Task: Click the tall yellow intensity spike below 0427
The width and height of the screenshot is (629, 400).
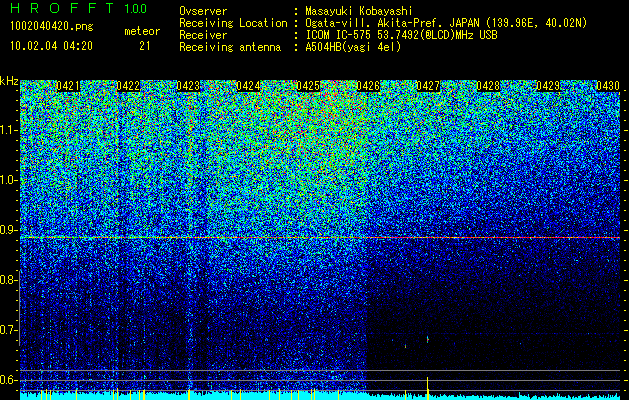Action: coord(428,388)
